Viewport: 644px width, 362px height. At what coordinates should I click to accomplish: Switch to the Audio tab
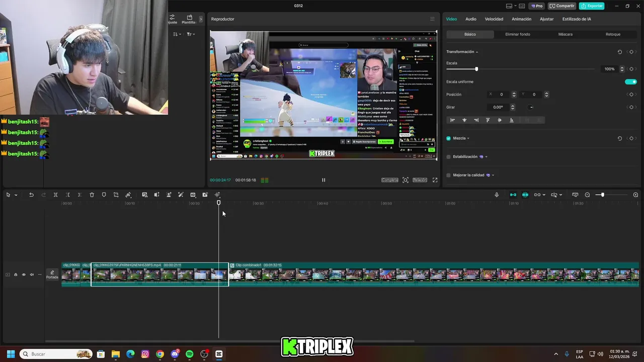471,19
